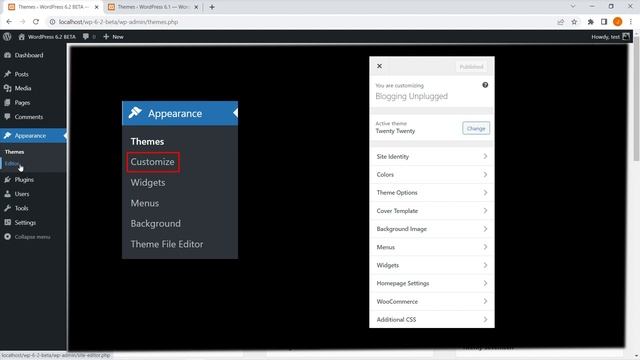The image size is (640, 360).
Task: Click the Collapse menu arrow icon
Action: [x=7, y=237]
